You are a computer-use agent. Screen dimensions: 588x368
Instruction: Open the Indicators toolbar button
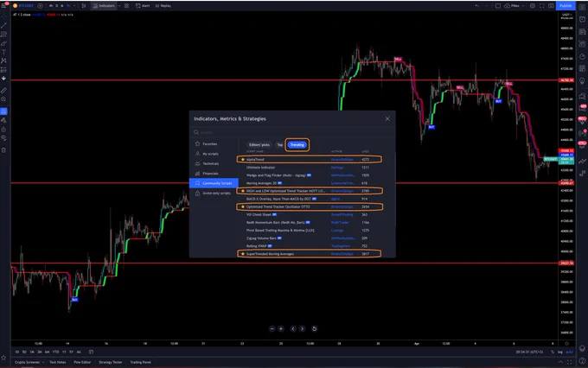pyautogui.click(x=104, y=6)
